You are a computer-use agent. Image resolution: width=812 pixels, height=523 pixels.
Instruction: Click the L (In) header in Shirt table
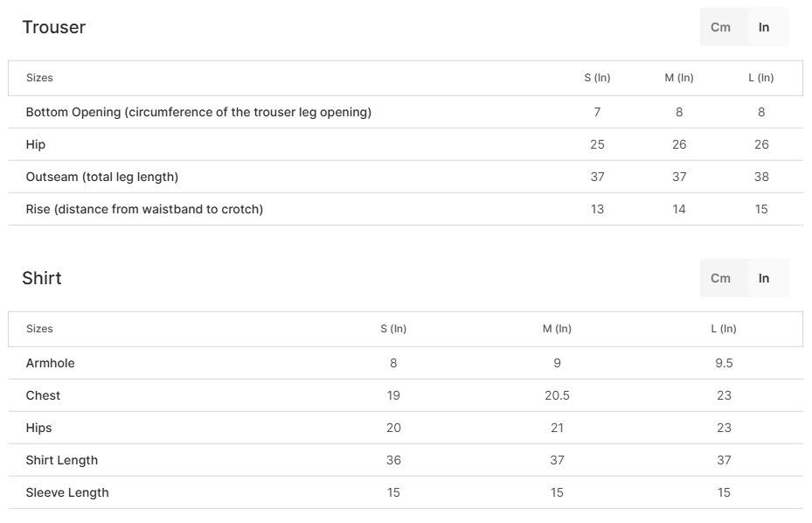click(724, 329)
